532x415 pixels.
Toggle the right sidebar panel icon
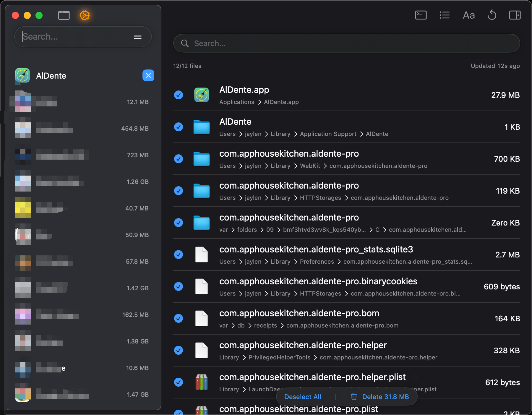[x=515, y=15]
